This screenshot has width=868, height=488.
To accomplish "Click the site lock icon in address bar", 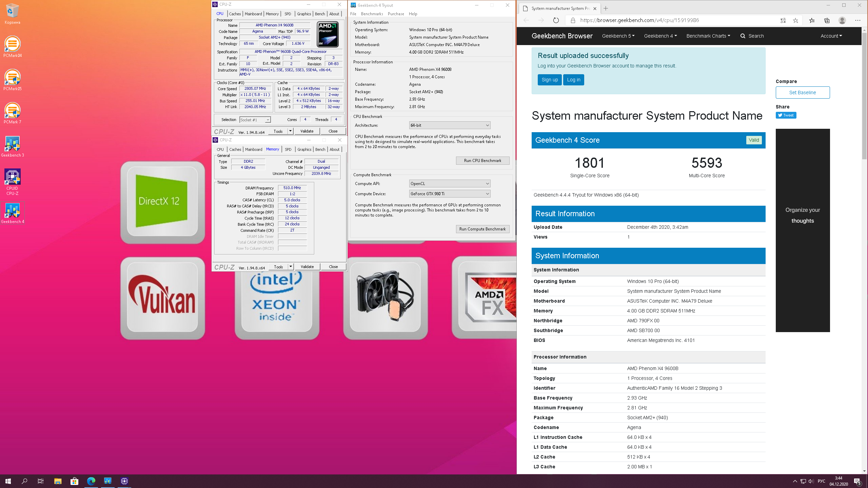I will pyautogui.click(x=573, y=20).
